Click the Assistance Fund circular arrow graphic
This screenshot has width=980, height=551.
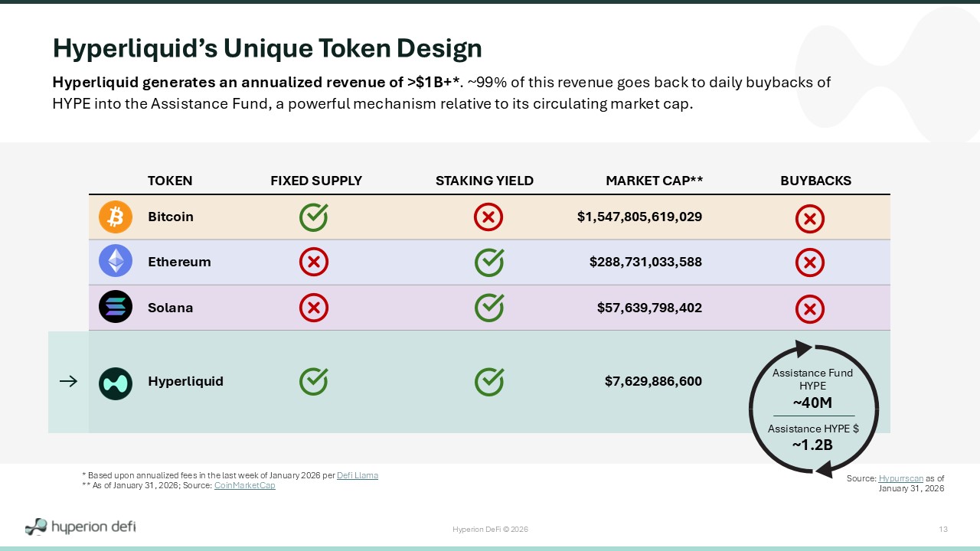pyautogui.click(x=814, y=409)
